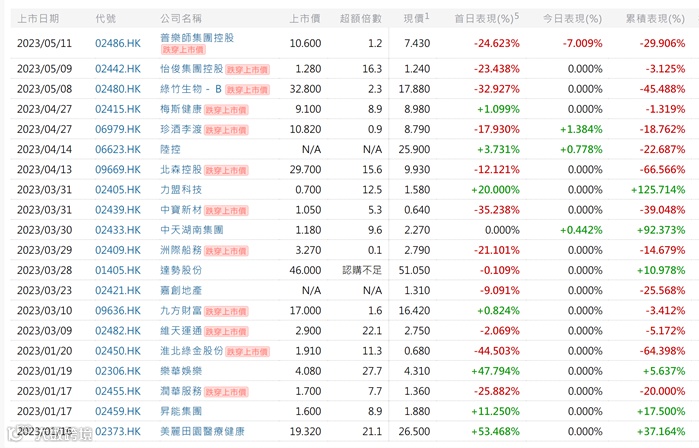Click company name 梅斯健康
This screenshot has height=448, width=699.
pos(181,109)
